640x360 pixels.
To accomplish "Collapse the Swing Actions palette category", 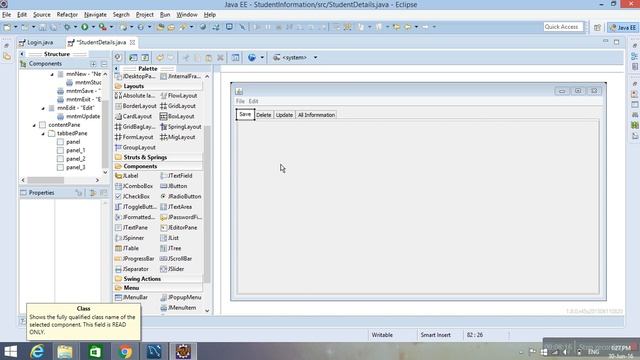I will 158,279.
